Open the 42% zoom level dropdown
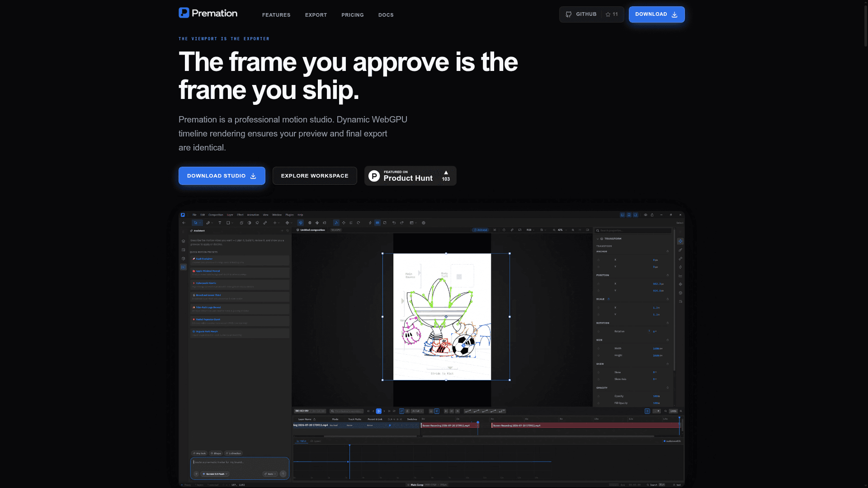 562,230
